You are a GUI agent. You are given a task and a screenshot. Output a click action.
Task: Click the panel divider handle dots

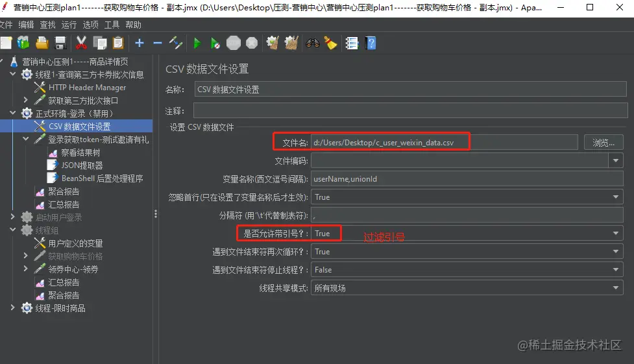click(156, 214)
